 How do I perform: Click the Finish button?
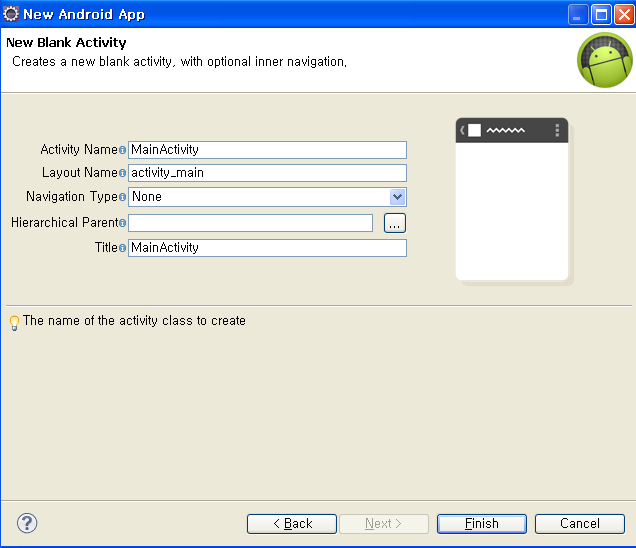pos(481,524)
